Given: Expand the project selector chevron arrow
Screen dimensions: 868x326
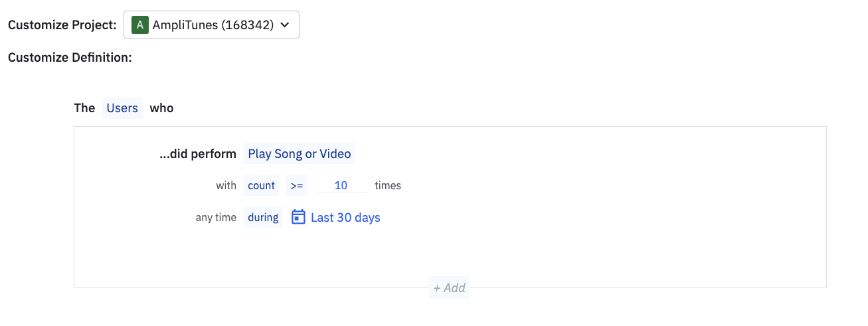Looking at the screenshot, I should tap(285, 25).
